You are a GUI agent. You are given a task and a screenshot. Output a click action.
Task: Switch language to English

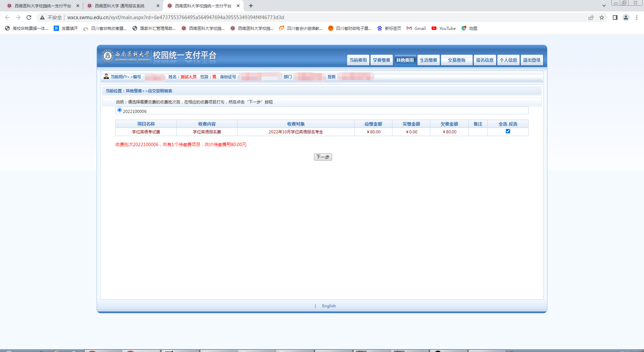(329, 306)
